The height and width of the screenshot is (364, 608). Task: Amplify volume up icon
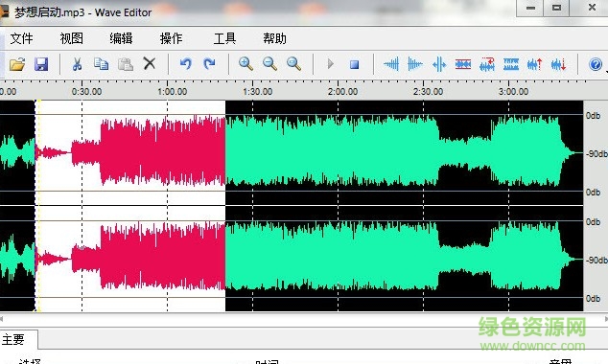point(535,64)
